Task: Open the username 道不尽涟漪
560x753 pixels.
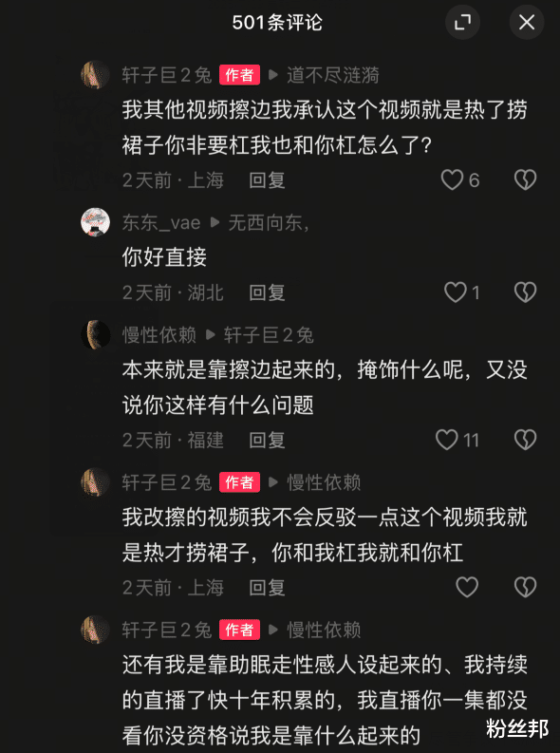Action: click(x=333, y=75)
